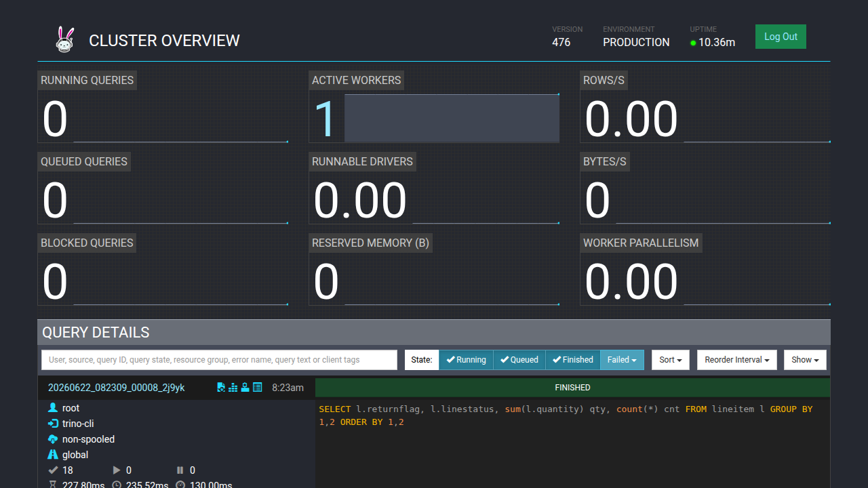Click the uptime value 10.36m
The image size is (868, 488).
point(717,42)
